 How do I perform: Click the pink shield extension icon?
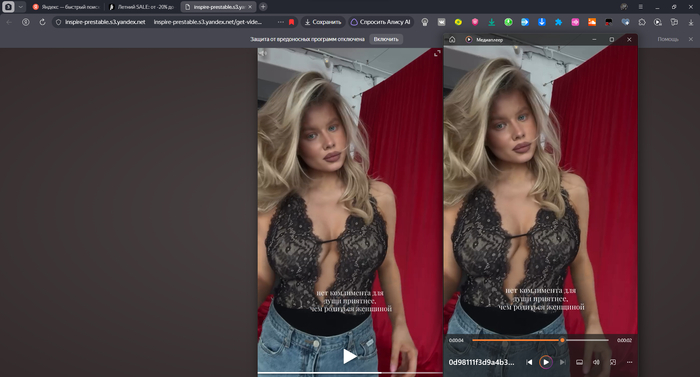coord(475,22)
